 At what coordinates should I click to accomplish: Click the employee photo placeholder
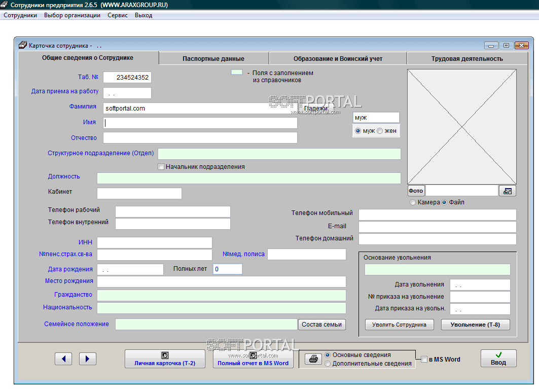[x=461, y=127]
